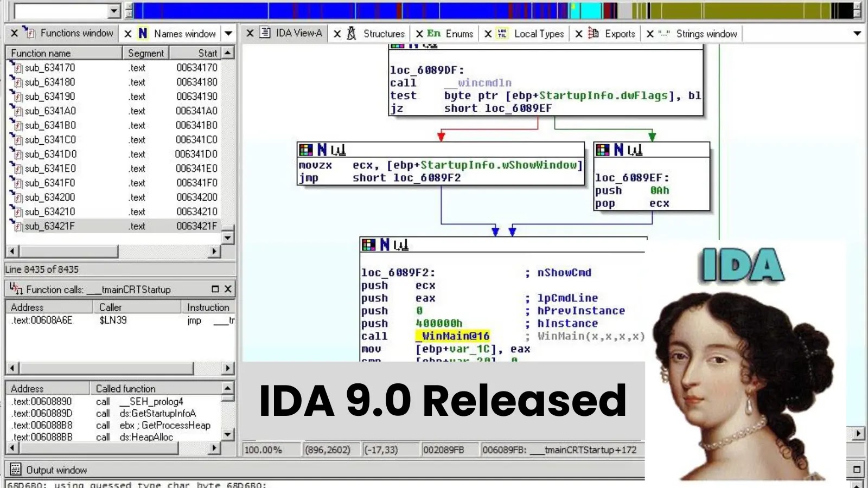Click the __wincmdln call in the graph
The height and width of the screenshot is (488, 868).
pos(478,83)
